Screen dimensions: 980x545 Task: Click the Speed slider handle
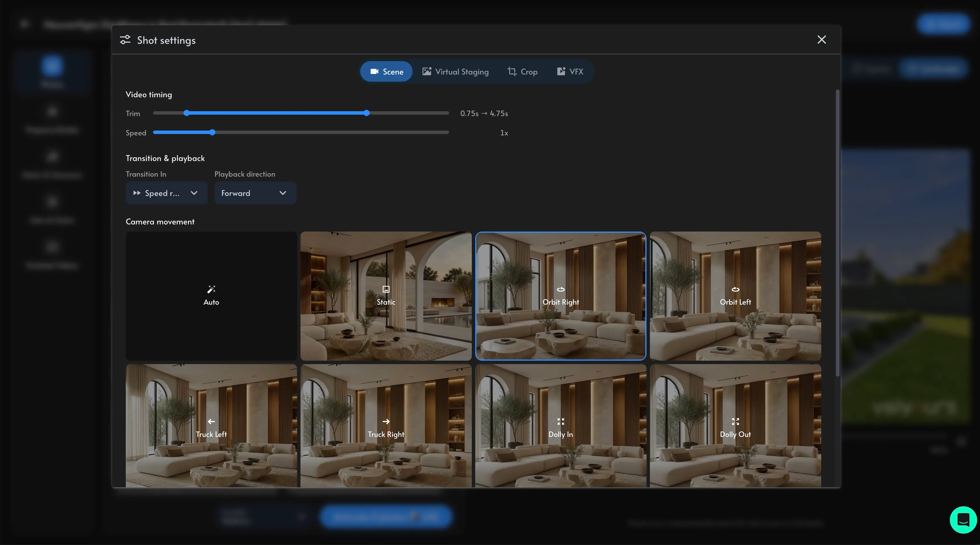[x=212, y=132]
